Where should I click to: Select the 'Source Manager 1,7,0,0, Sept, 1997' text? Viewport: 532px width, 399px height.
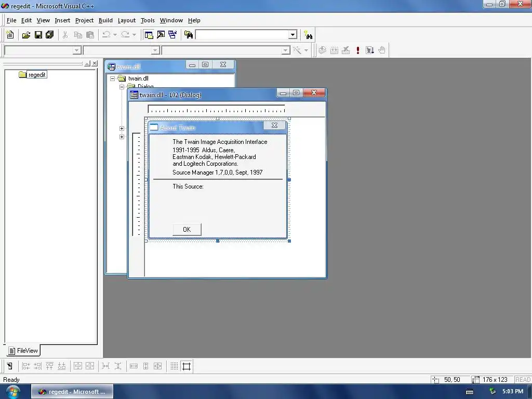pos(218,172)
